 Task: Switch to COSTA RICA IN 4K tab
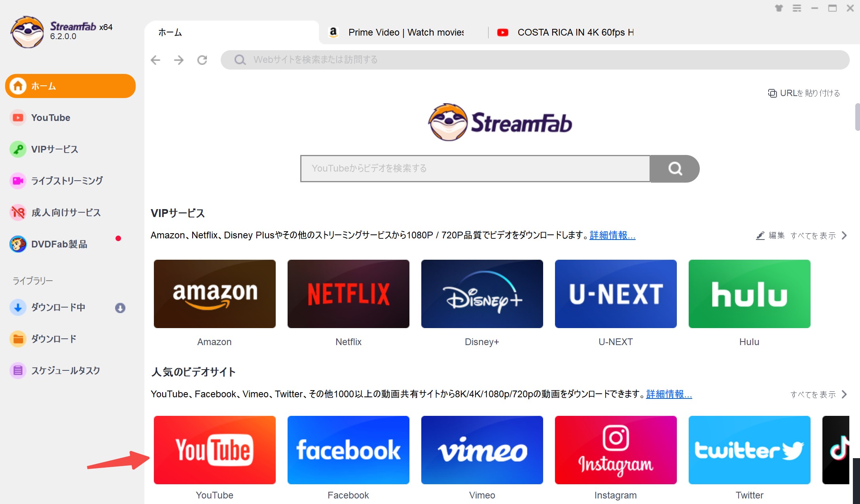566,32
